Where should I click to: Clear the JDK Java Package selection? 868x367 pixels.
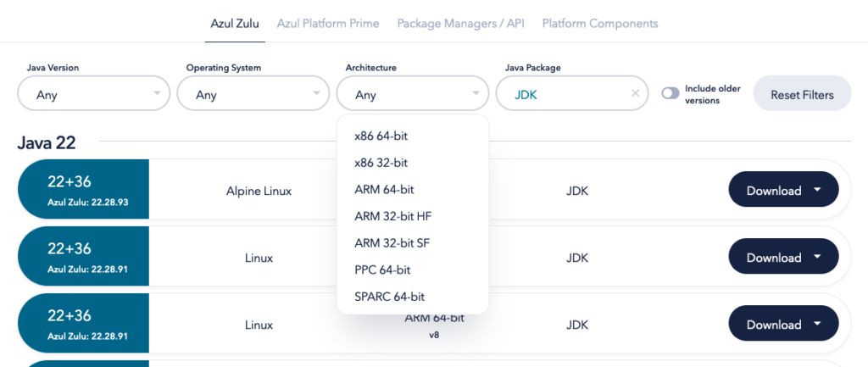[x=636, y=93]
